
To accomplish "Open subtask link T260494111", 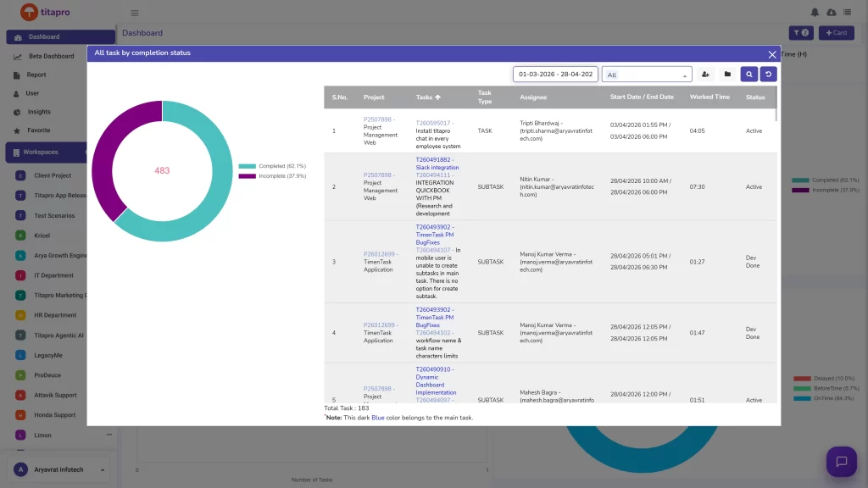I will [433, 175].
